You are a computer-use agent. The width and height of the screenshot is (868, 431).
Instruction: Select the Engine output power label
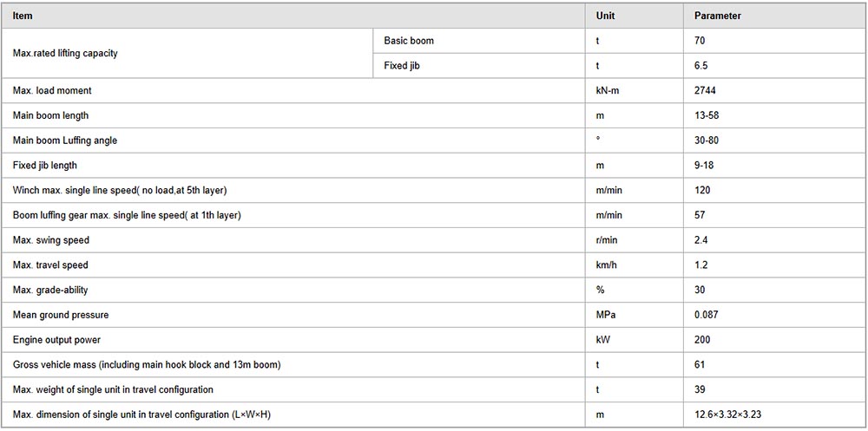pos(57,340)
